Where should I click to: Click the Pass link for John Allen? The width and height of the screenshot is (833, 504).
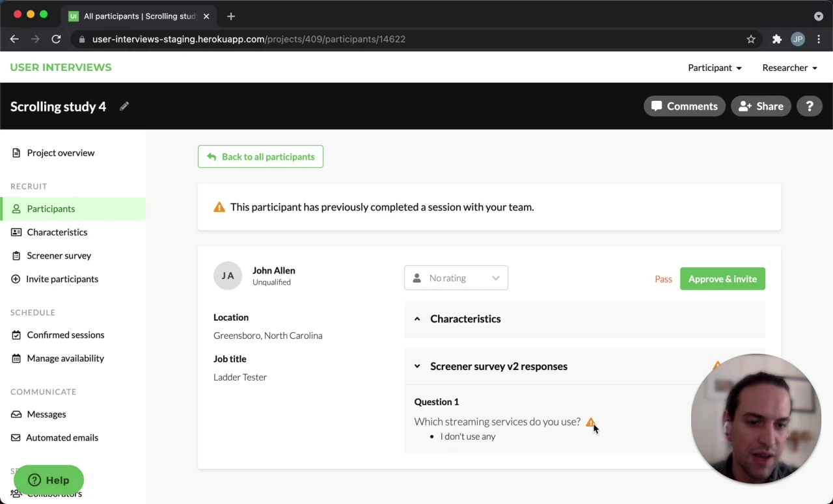663,279
